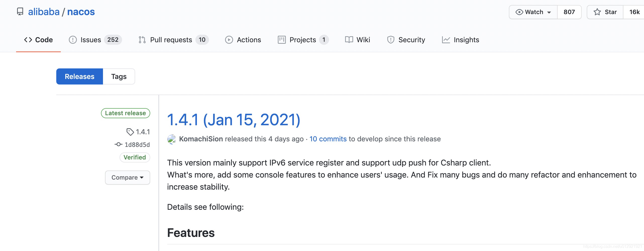Click the 807 watchers count

(x=569, y=12)
